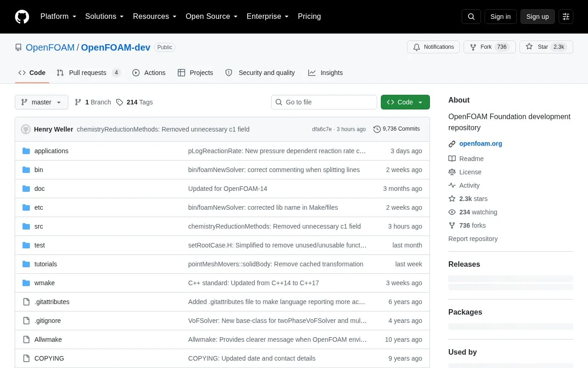Viewport: 588px width, 368px height.
Task: Click the Notifications button
Action: point(433,47)
